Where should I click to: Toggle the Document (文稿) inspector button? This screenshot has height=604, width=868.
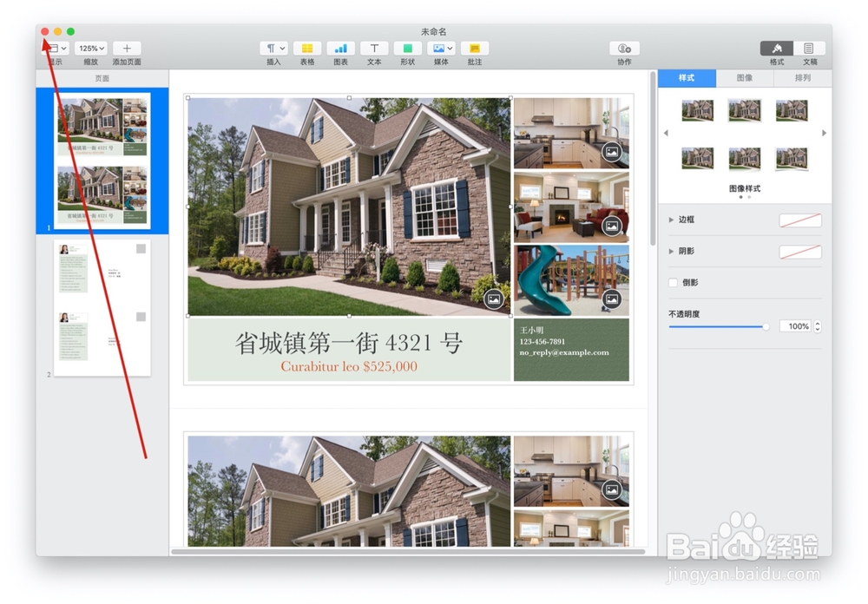tap(809, 49)
